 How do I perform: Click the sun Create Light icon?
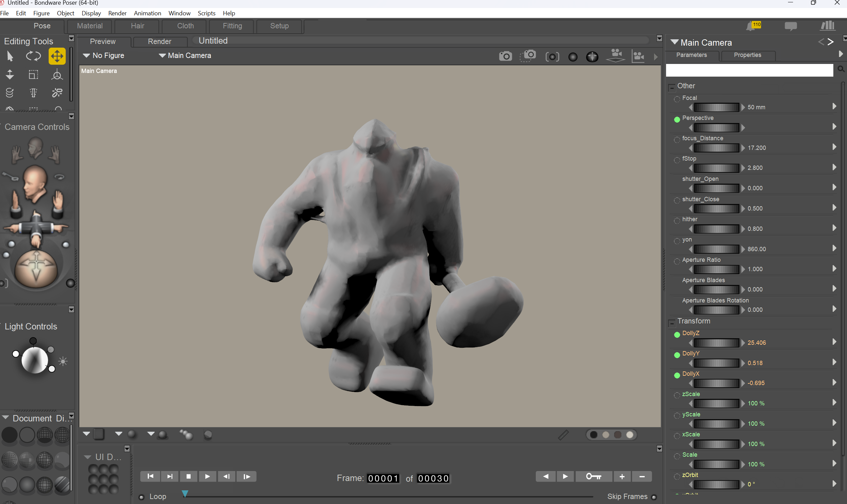[63, 361]
